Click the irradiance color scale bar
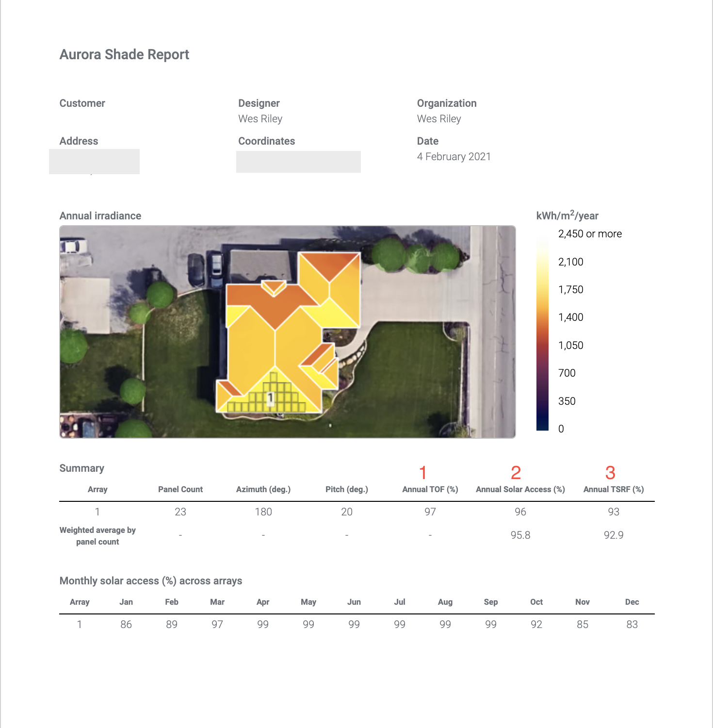 (x=542, y=331)
